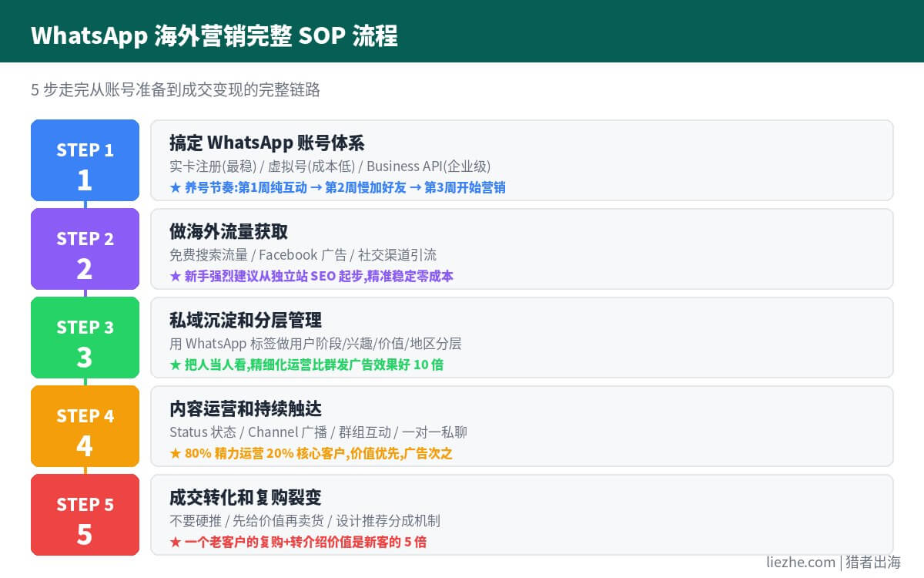Select the purple STEP 2 block
The height and width of the screenshot is (578, 924).
click(x=85, y=249)
